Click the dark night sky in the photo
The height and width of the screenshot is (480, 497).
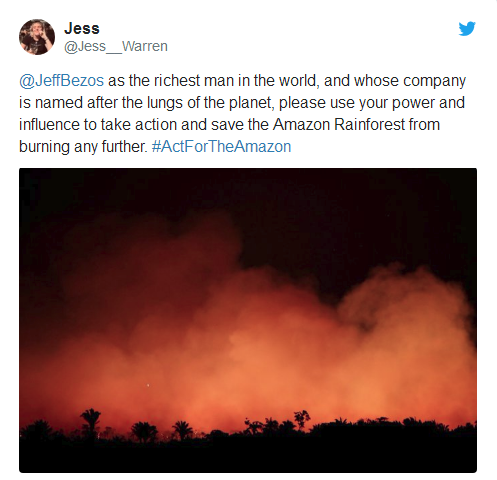(x=333, y=207)
